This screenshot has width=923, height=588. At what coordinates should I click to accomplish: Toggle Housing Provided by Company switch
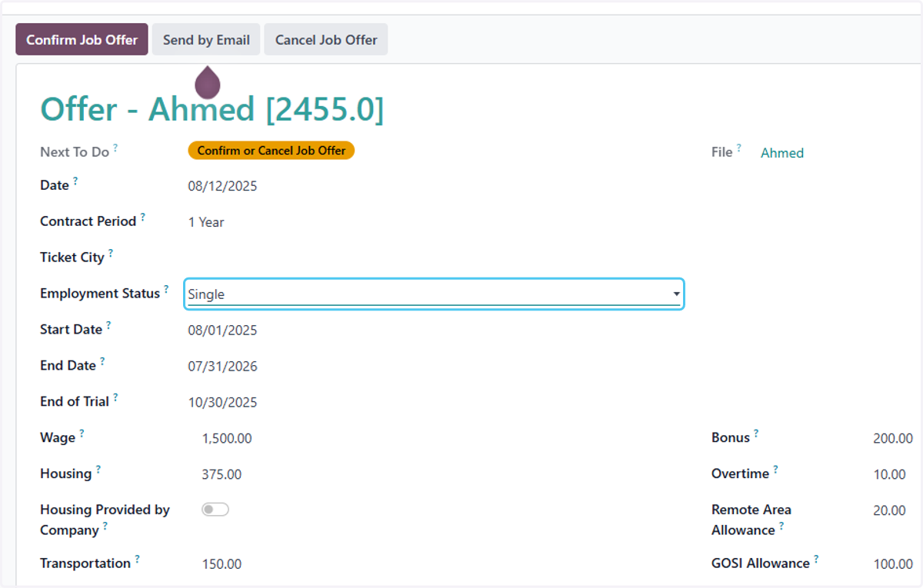coord(215,509)
